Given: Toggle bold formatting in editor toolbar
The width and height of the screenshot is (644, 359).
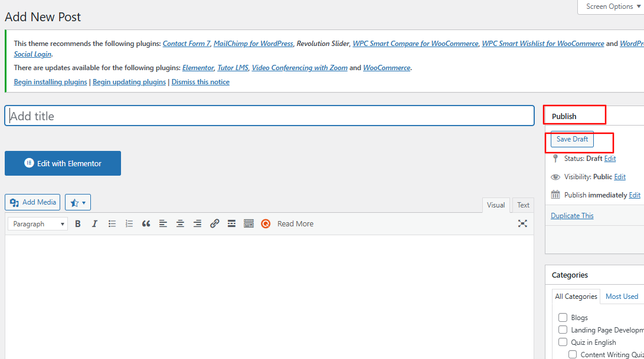Looking at the screenshot, I should pos(77,224).
